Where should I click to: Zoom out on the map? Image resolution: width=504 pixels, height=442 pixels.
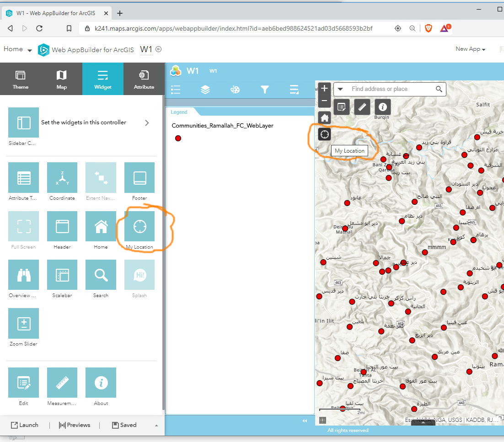coord(324,101)
